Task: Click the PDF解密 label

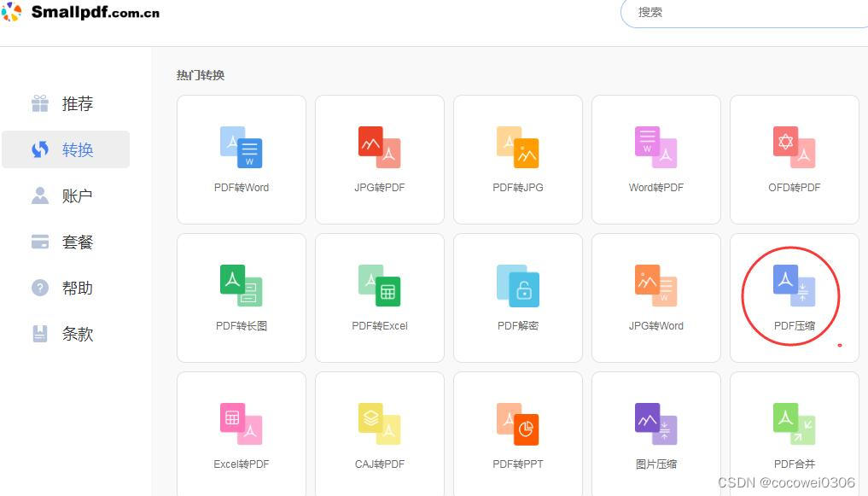Action: [x=517, y=326]
